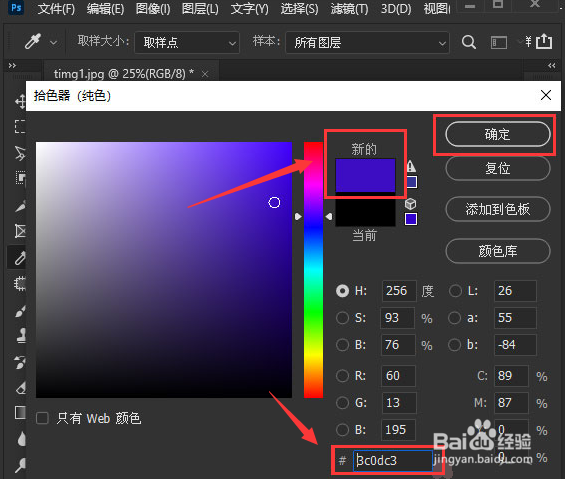Screen dimensions: 565x479
Task: Click the current color black swatch
Action: pyautogui.click(x=365, y=210)
